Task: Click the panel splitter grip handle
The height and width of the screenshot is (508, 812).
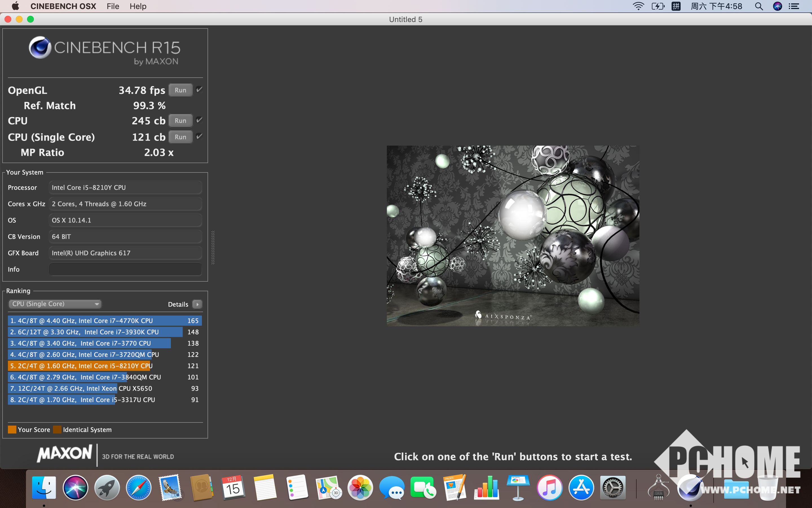Action: tap(213, 248)
